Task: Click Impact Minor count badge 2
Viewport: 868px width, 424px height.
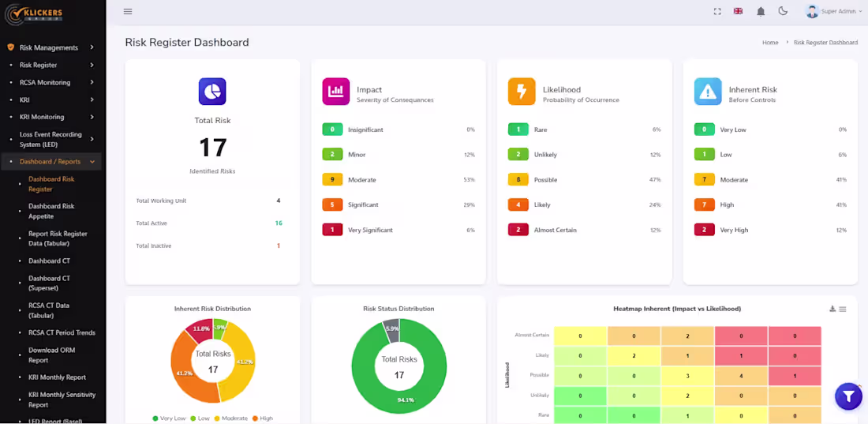Action: point(332,155)
